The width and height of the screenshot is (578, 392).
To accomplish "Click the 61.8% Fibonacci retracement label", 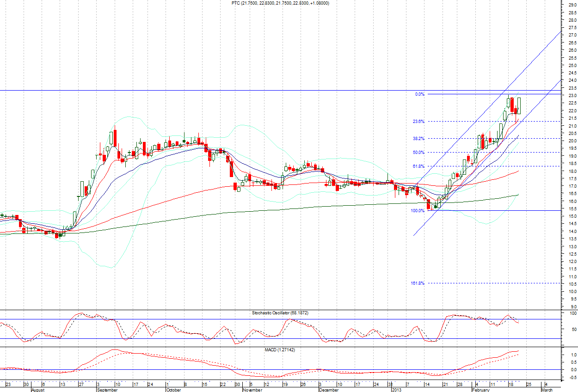I will 418,166.
